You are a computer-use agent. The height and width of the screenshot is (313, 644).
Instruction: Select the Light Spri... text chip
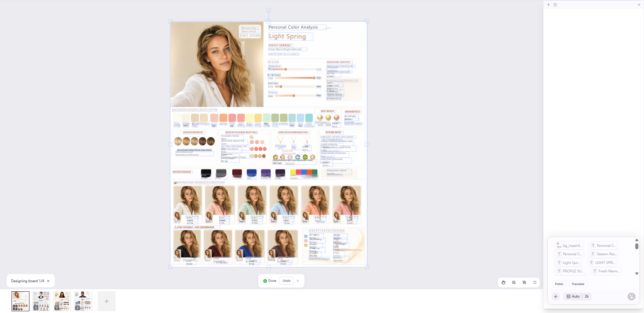569,263
